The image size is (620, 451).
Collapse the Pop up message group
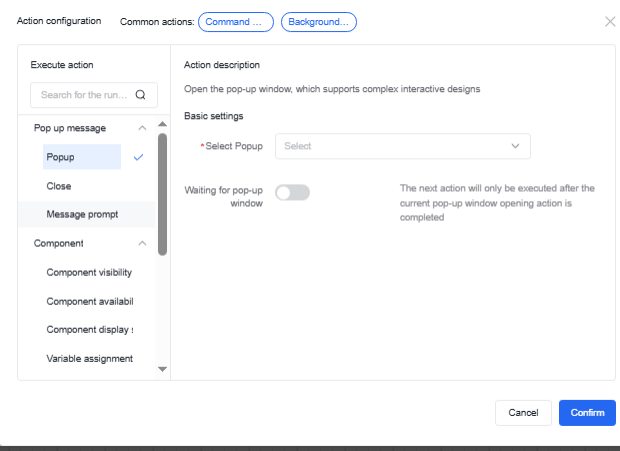[x=142, y=128]
